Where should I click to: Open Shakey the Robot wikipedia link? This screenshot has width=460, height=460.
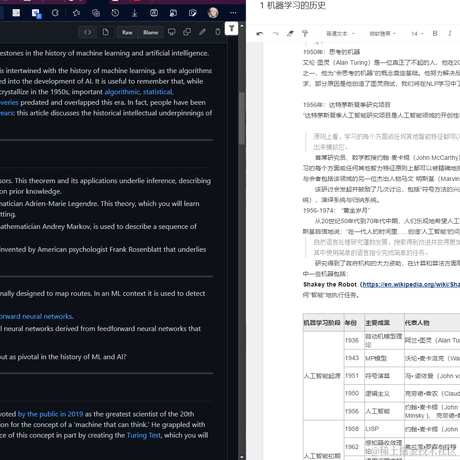click(411, 284)
